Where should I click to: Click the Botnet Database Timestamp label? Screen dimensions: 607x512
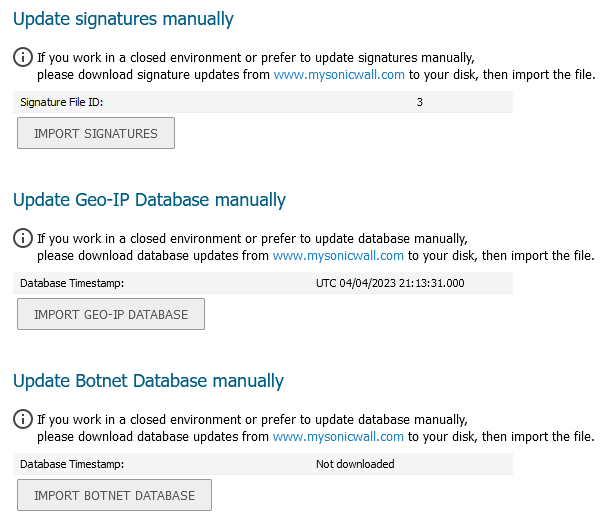(72, 464)
